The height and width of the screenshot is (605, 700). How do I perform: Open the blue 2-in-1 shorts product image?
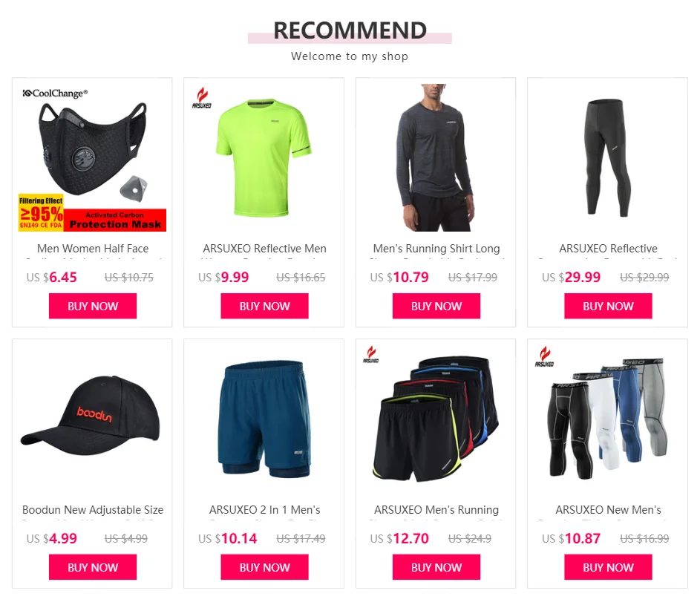click(264, 419)
